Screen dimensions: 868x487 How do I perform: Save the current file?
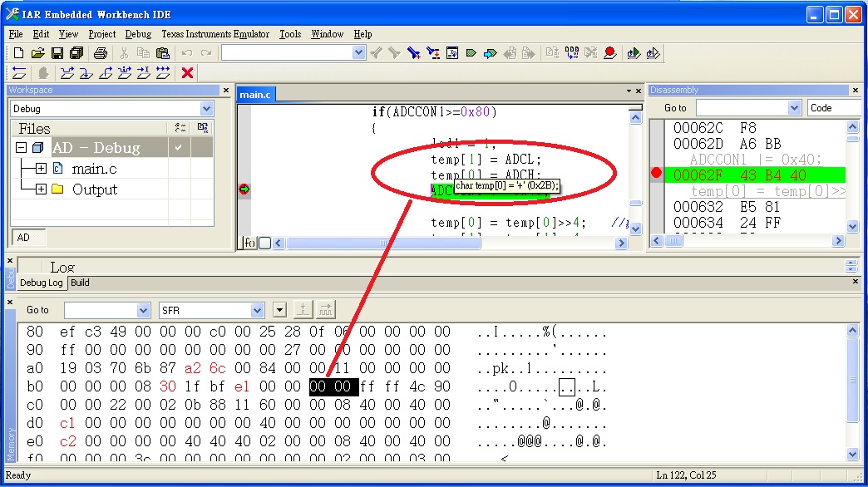pos(57,53)
